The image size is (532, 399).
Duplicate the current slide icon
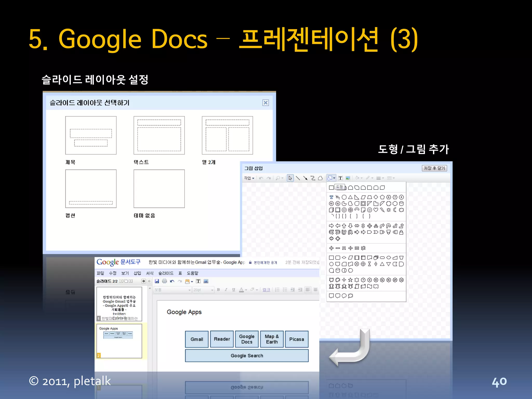[x=126, y=281]
